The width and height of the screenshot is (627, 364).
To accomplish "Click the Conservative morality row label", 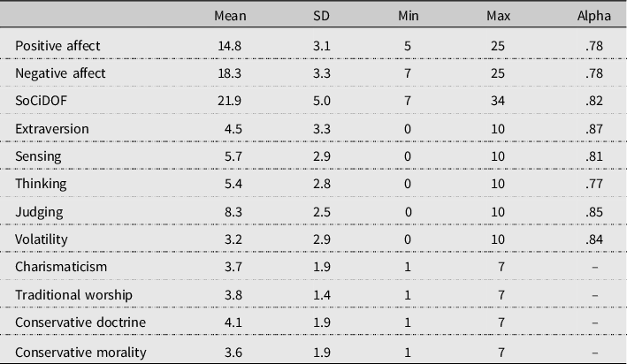I will click(x=80, y=353).
